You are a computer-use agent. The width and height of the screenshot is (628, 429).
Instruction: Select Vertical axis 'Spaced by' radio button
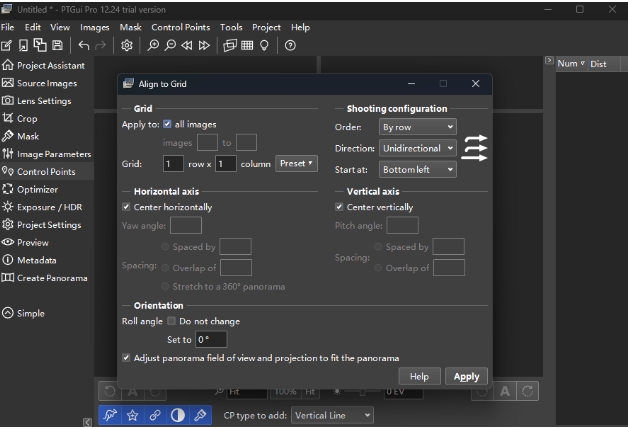click(378, 247)
